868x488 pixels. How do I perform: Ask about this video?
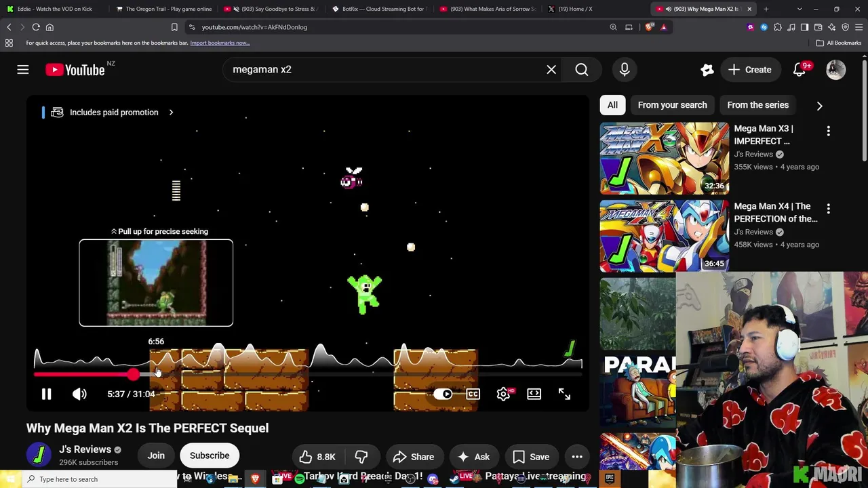473,457
